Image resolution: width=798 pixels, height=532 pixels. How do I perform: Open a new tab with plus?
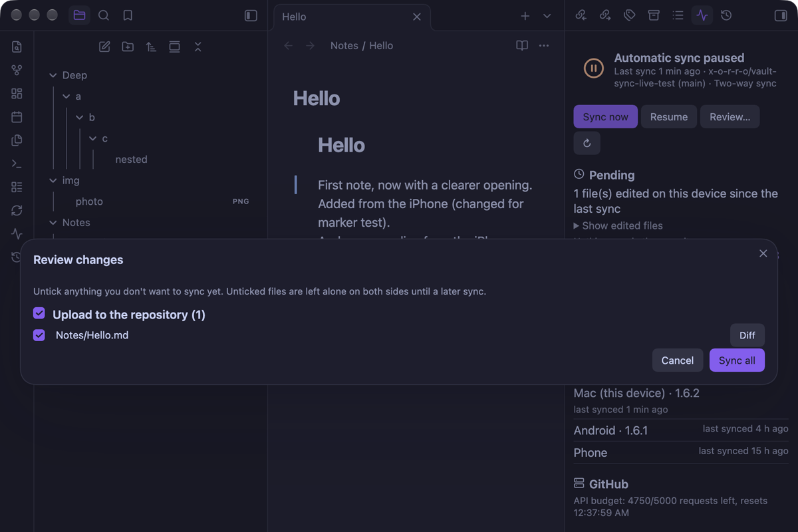[x=525, y=16]
